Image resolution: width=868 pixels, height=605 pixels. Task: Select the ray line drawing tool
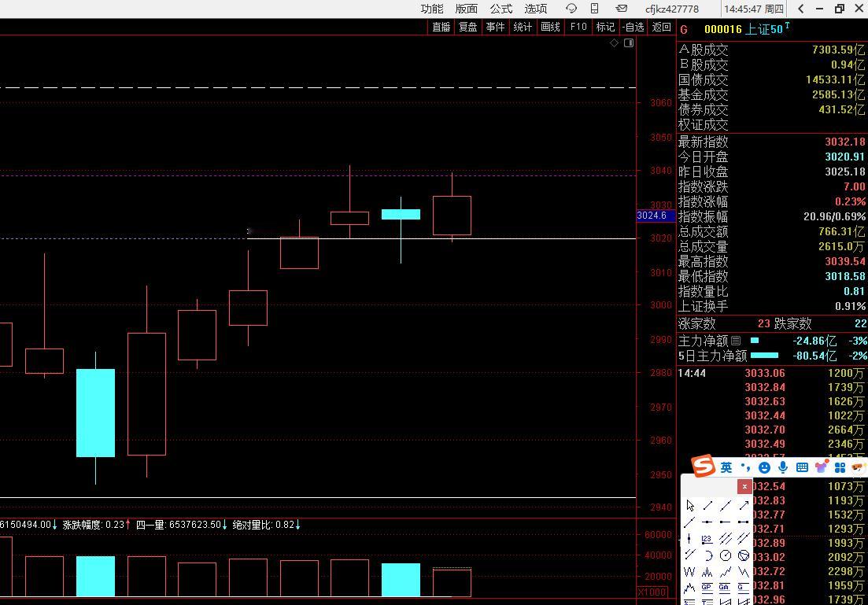pyautogui.click(x=689, y=522)
